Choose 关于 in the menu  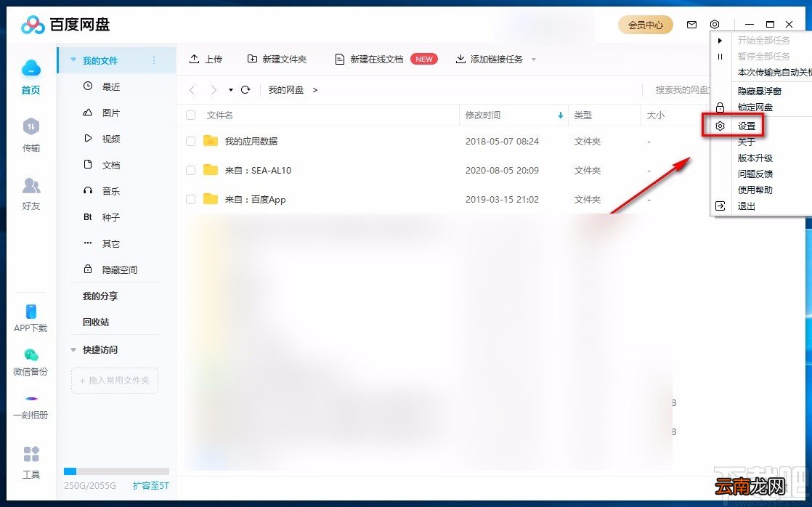tap(746, 142)
